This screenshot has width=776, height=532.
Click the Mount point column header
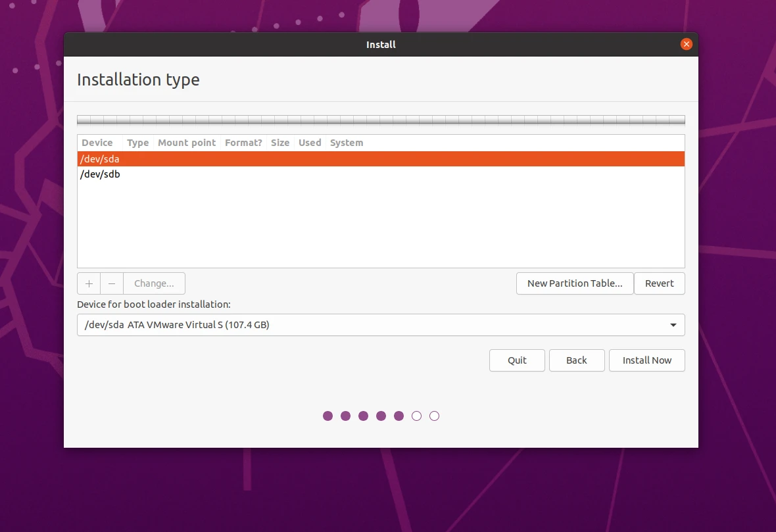pyautogui.click(x=187, y=143)
